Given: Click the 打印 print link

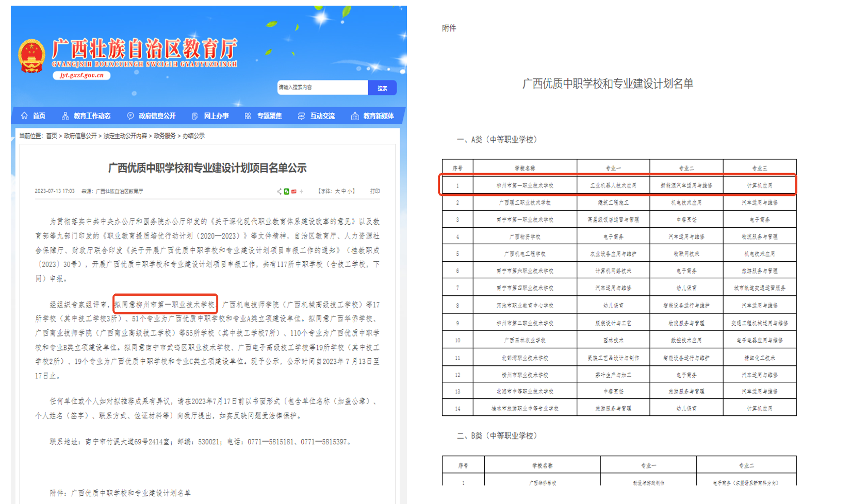Looking at the screenshot, I should tap(375, 191).
